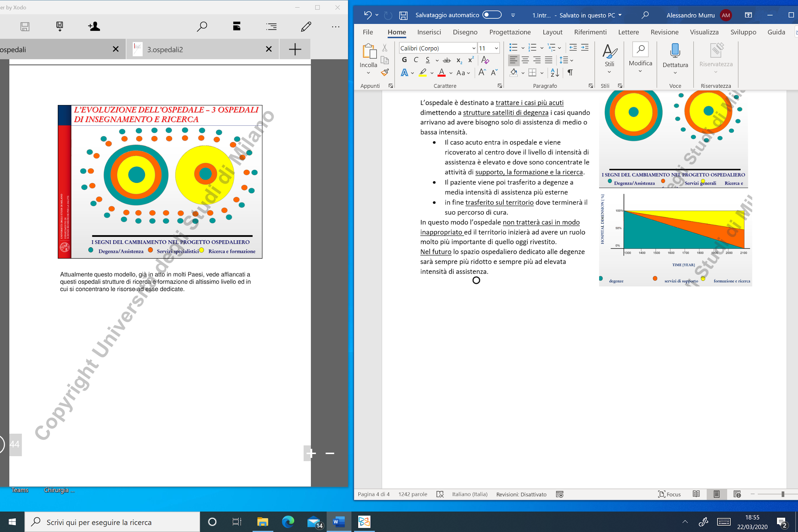Toggle the Salvataggio automatico switch

492,15
